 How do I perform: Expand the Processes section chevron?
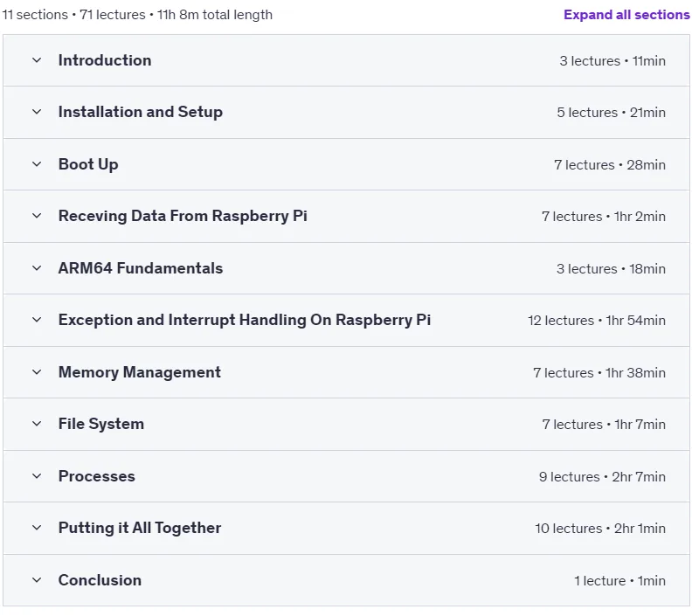pyautogui.click(x=37, y=476)
